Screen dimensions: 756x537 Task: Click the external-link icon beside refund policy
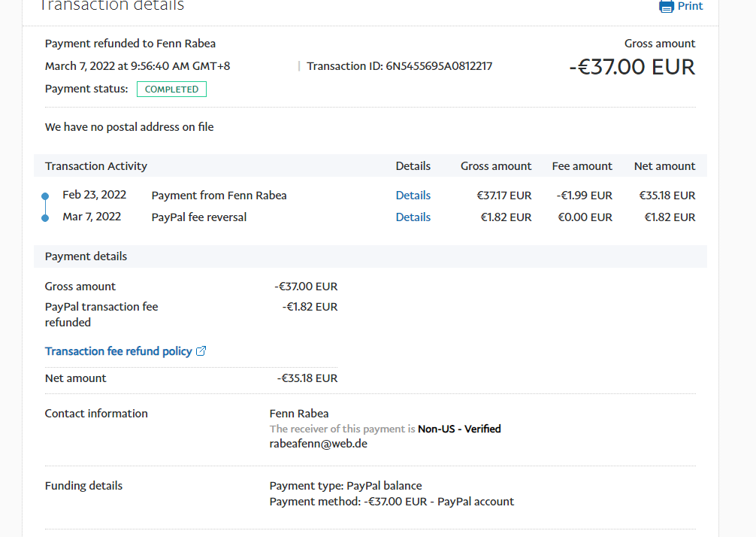pyautogui.click(x=201, y=351)
